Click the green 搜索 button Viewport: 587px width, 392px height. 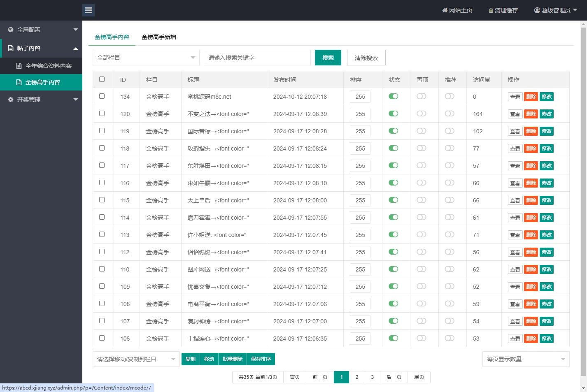(328, 58)
